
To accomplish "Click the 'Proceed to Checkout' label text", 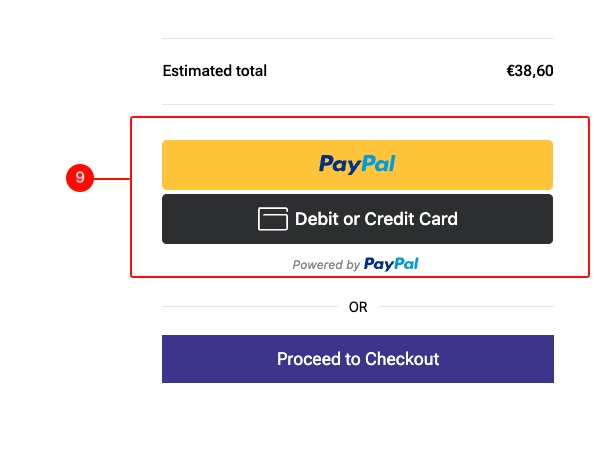I will [x=358, y=359].
